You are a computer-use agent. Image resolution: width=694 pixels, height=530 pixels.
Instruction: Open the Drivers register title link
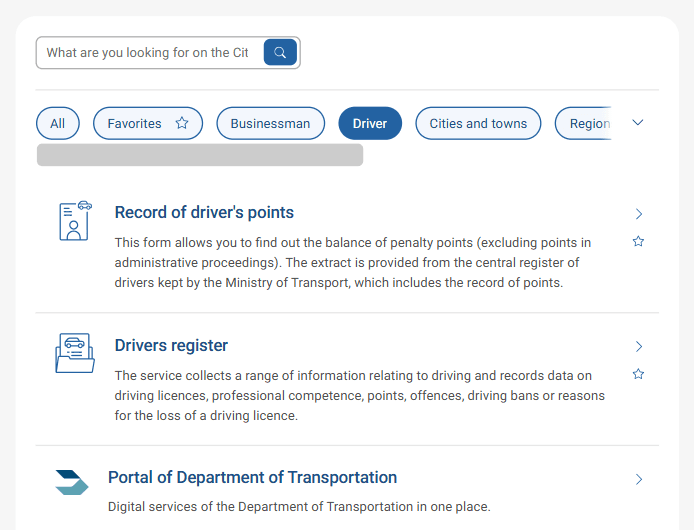point(171,345)
